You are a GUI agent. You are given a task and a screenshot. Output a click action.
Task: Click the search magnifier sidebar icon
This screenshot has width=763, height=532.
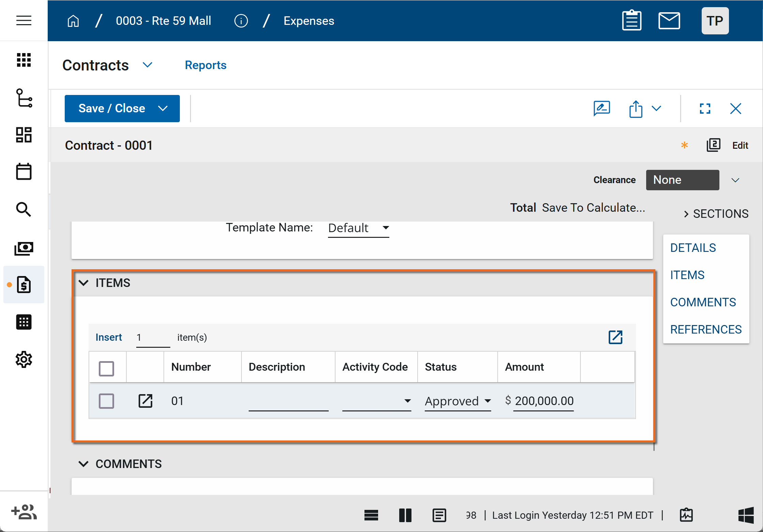click(x=24, y=209)
